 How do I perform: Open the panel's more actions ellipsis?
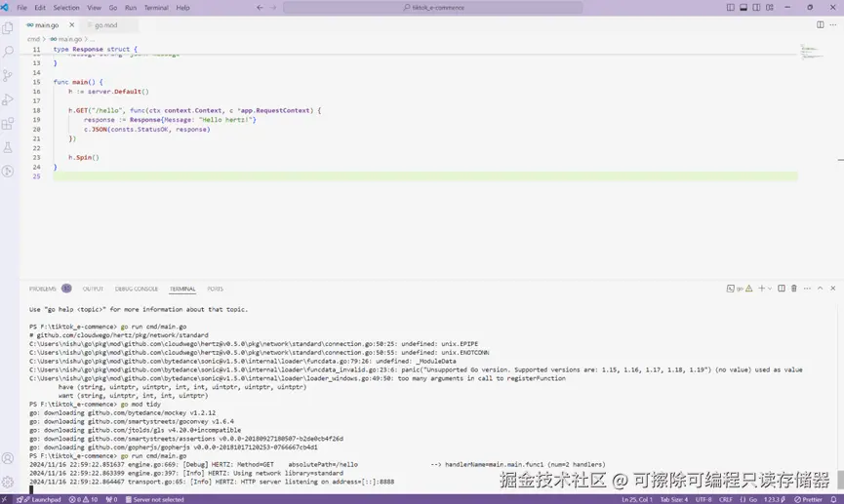(x=807, y=289)
